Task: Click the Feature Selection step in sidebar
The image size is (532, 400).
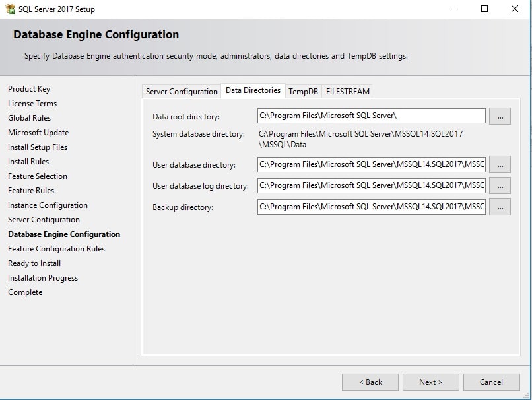Action: click(38, 176)
